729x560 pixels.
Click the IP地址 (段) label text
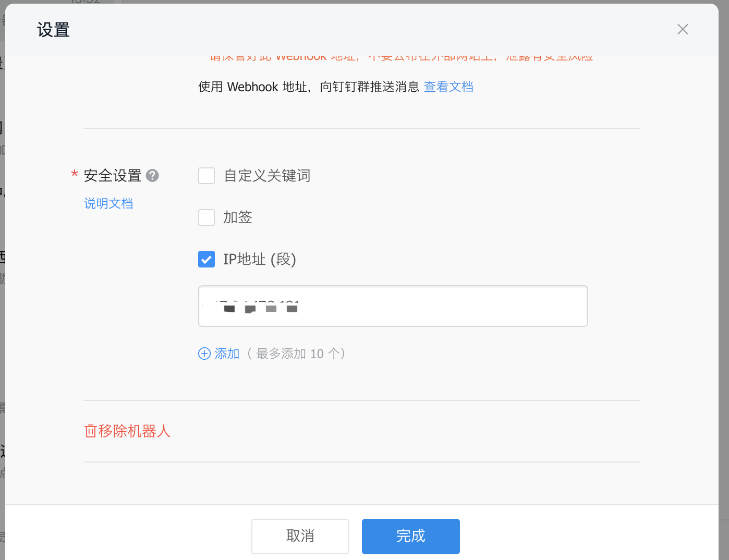coord(260,259)
